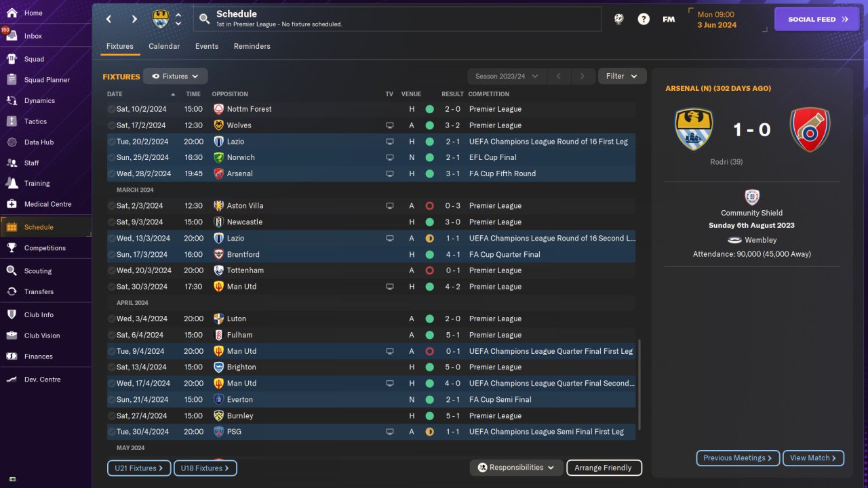Screen dimensions: 868x488
Task: Open the Fixtures view dropdown
Action: 175,77
